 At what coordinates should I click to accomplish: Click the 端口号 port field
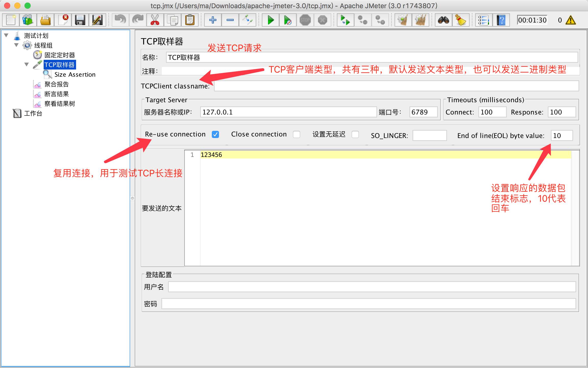tap(423, 112)
